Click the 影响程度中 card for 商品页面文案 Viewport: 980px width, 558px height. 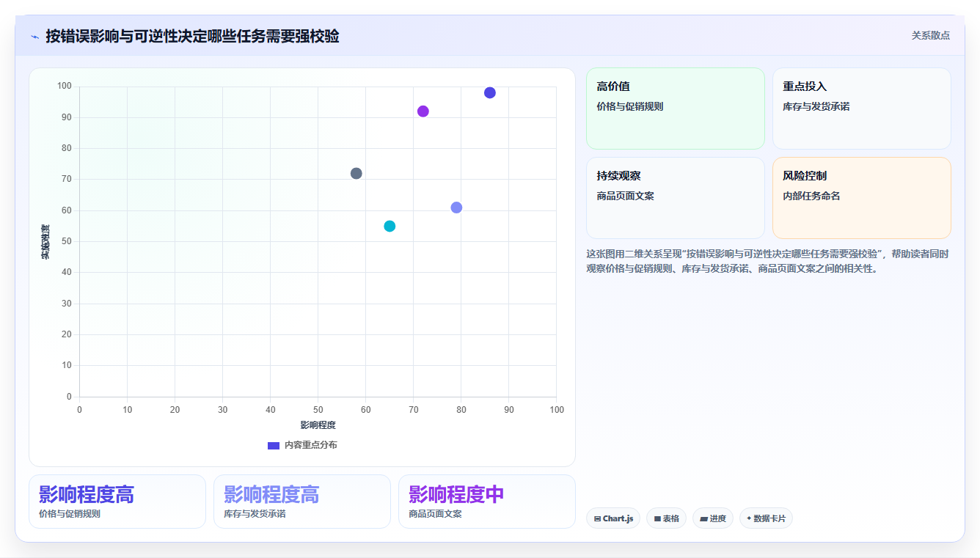[x=487, y=502]
